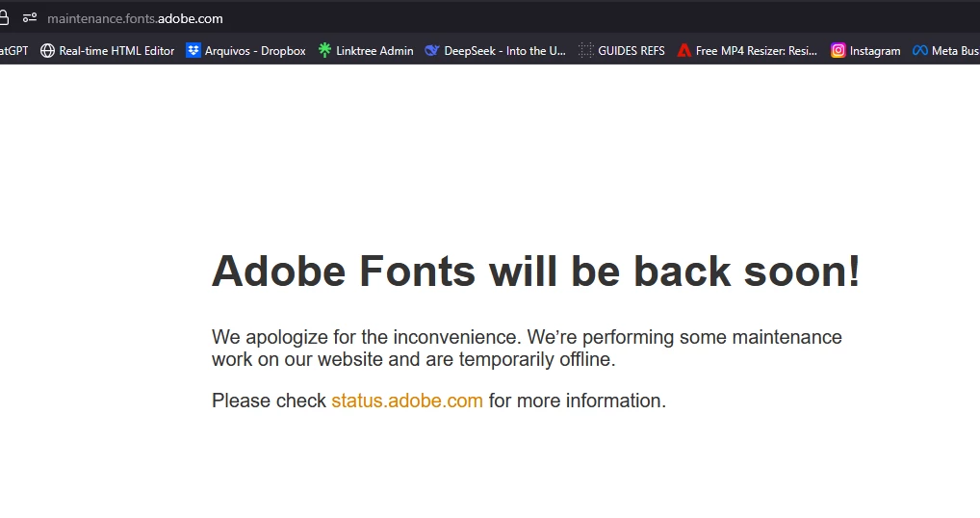980x518 pixels.
Task: Click the GUIDES REFS dotted grid icon
Action: coord(585,51)
